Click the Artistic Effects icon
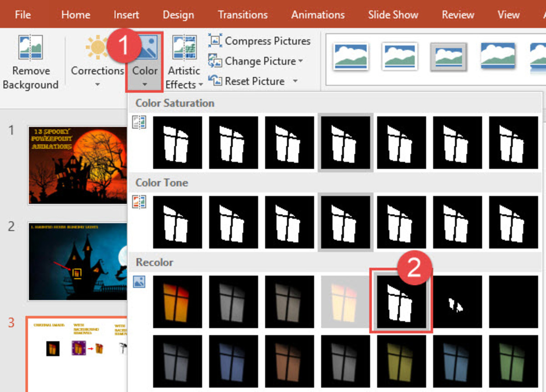Screen dimensions: 546x392 pyautogui.click(x=184, y=48)
